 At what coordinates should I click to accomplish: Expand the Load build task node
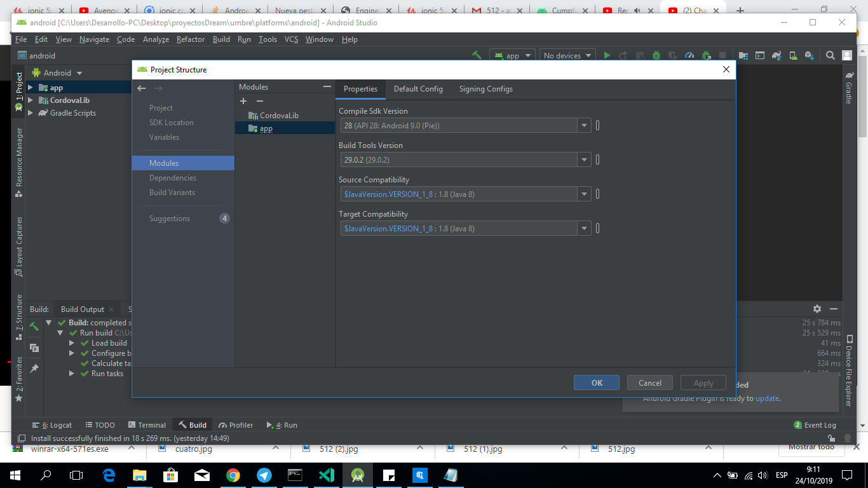pos(72,343)
